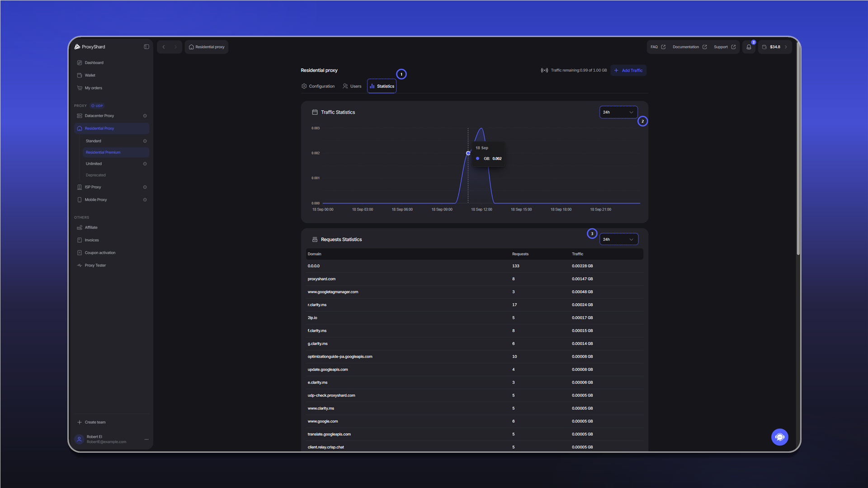868x488 pixels.
Task: Open the live chat bubble
Action: point(779,437)
